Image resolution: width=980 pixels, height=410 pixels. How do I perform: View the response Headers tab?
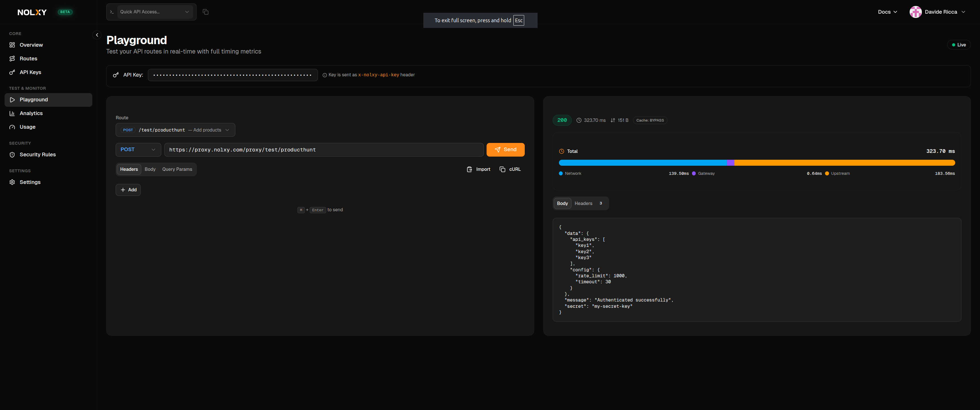pyautogui.click(x=588, y=204)
